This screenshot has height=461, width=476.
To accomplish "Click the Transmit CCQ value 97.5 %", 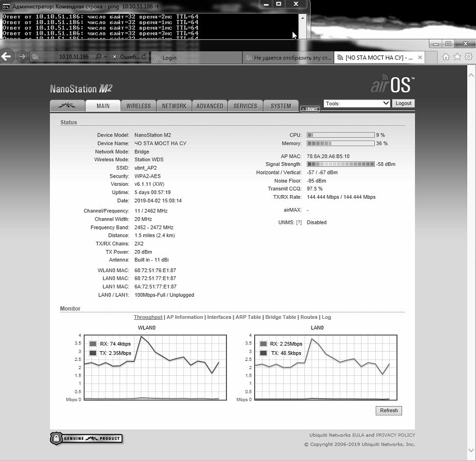I will point(314,189).
